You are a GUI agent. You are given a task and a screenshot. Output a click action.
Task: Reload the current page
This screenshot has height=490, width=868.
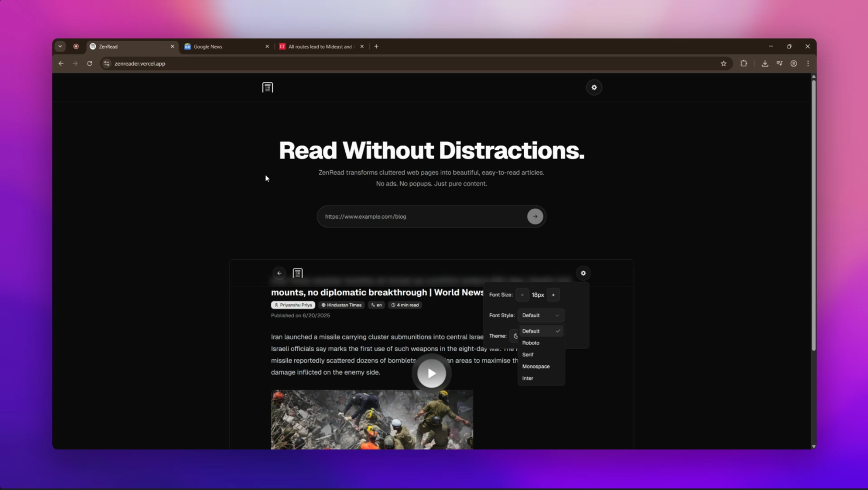pos(90,64)
